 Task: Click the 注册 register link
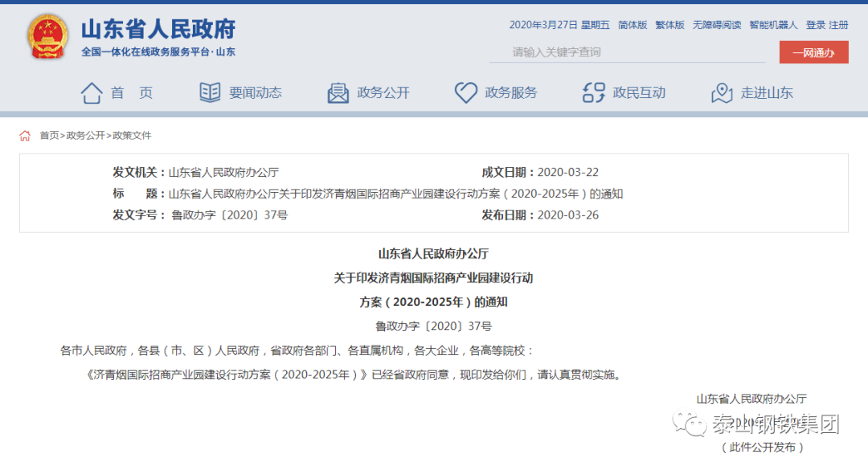[838, 25]
